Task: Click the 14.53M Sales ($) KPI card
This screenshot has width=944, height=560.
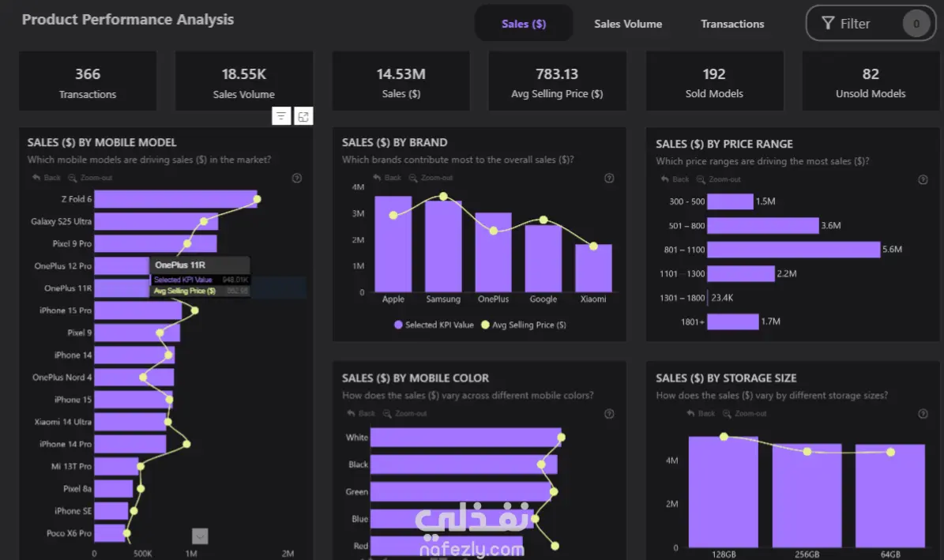Action: (401, 81)
